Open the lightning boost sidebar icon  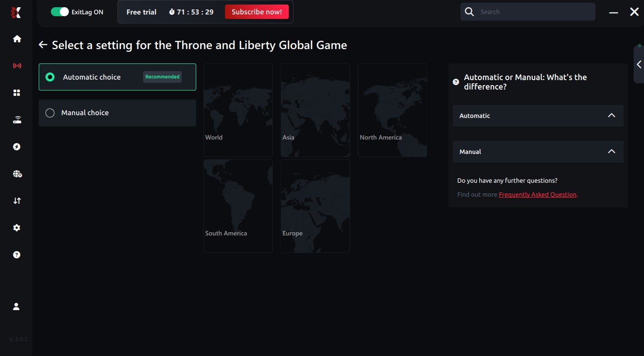[17, 147]
